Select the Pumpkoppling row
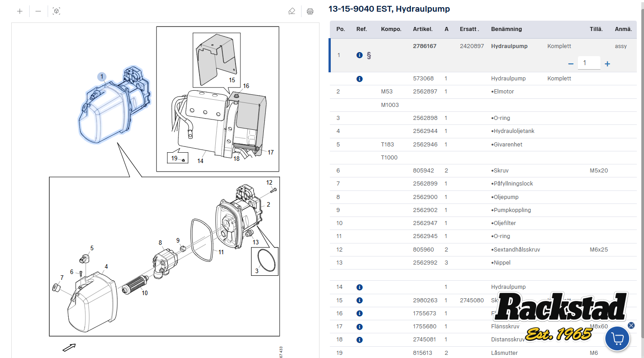Screen dimensions: 644x358 click(x=483, y=210)
